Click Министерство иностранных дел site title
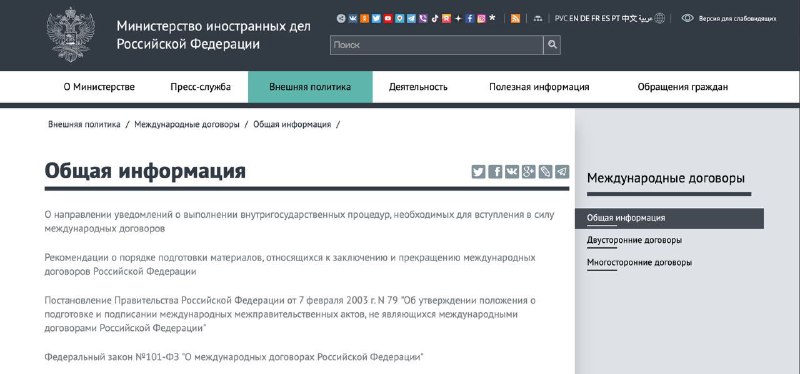The image size is (800, 374). tap(213, 35)
